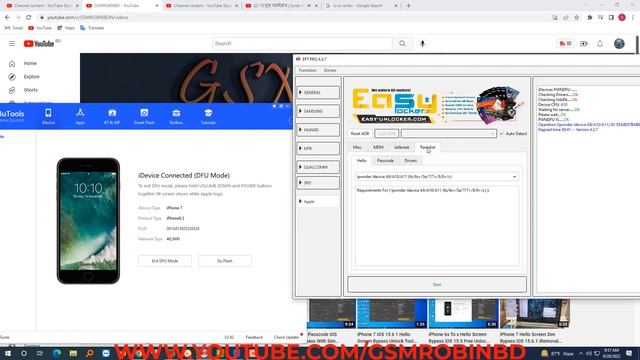Open Smart Flash in 3uTools

coord(144,116)
